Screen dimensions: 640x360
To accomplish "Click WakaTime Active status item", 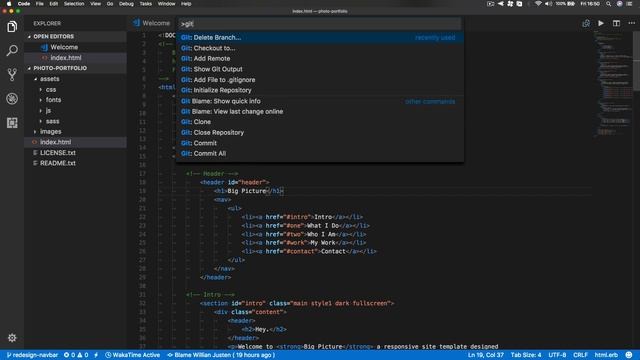I will (x=133, y=355).
